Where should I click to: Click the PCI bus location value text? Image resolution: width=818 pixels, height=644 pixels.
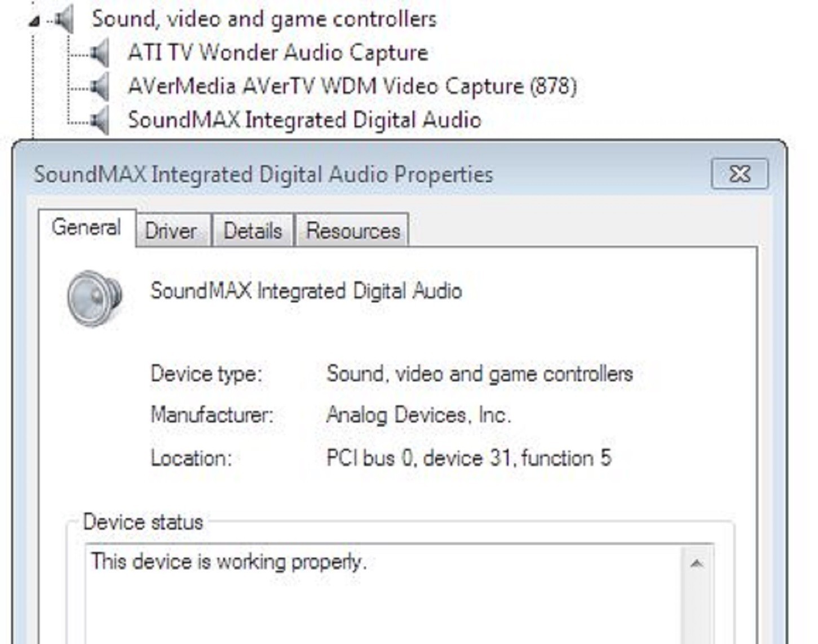469,458
